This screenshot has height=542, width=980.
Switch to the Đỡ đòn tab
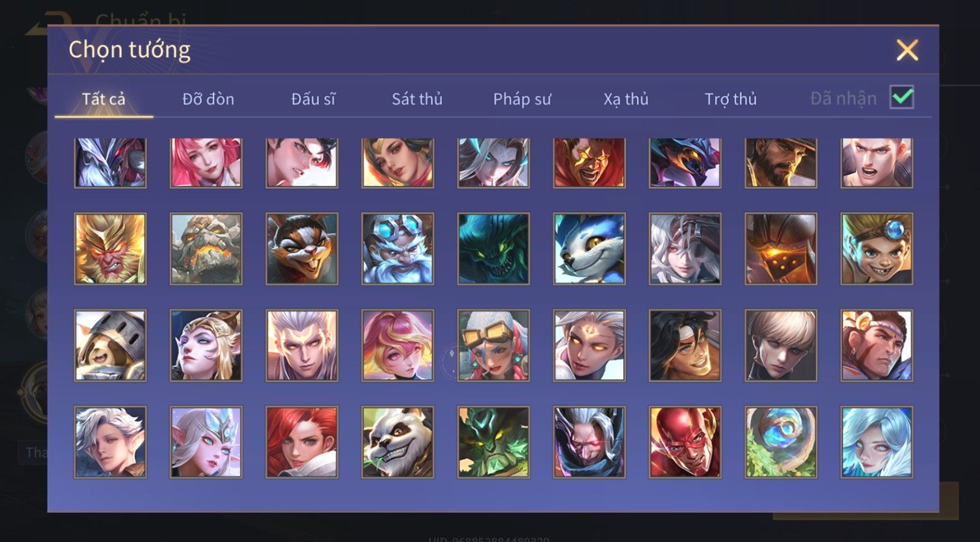[208, 99]
